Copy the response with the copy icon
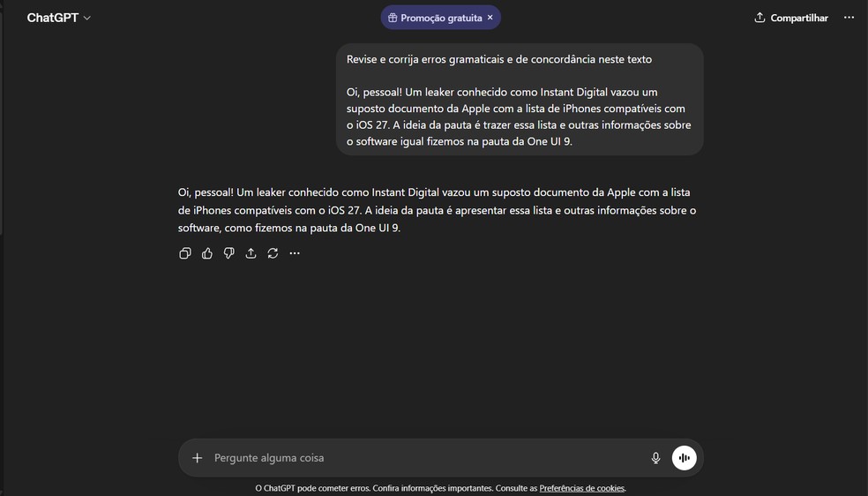868x496 pixels. click(x=185, y=253)
